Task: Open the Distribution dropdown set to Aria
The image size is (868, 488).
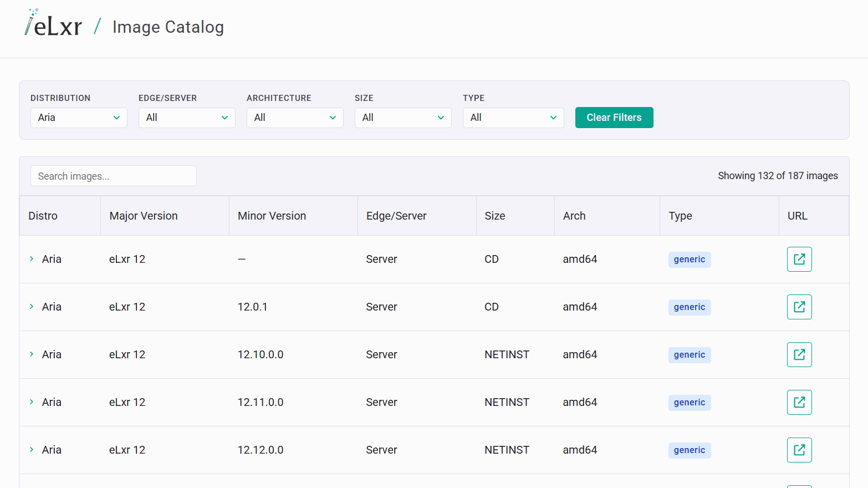Action: click(79, 118)
